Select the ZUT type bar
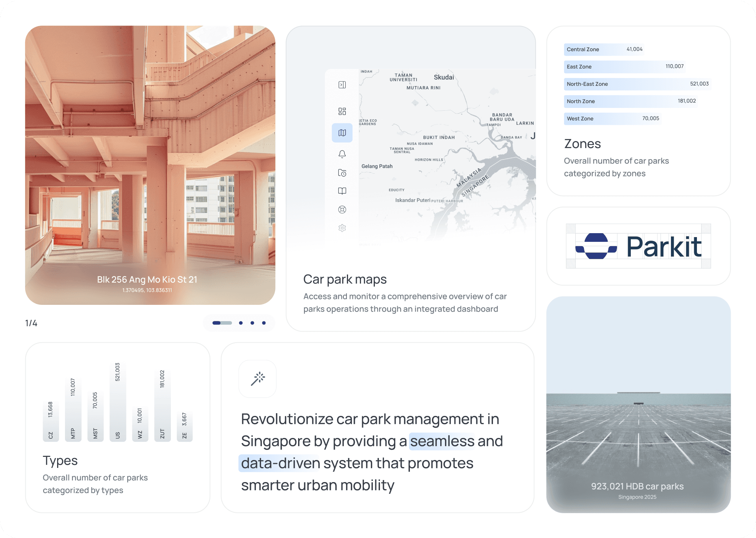756x538 pixels. 162,405
